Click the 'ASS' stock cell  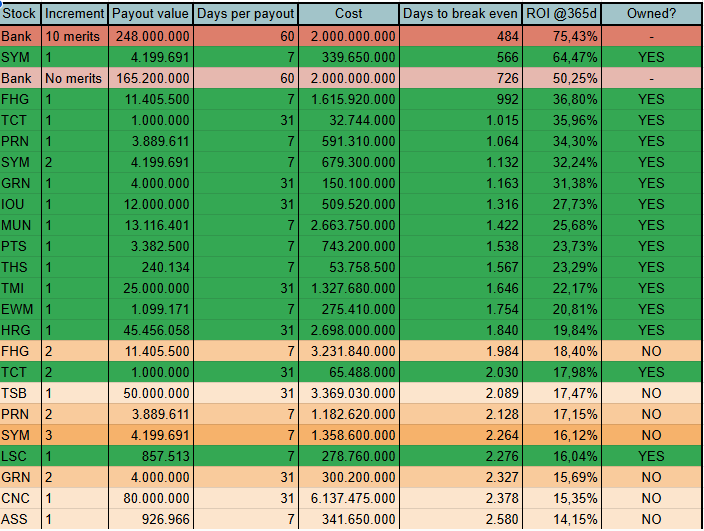(x=21, y=519)
